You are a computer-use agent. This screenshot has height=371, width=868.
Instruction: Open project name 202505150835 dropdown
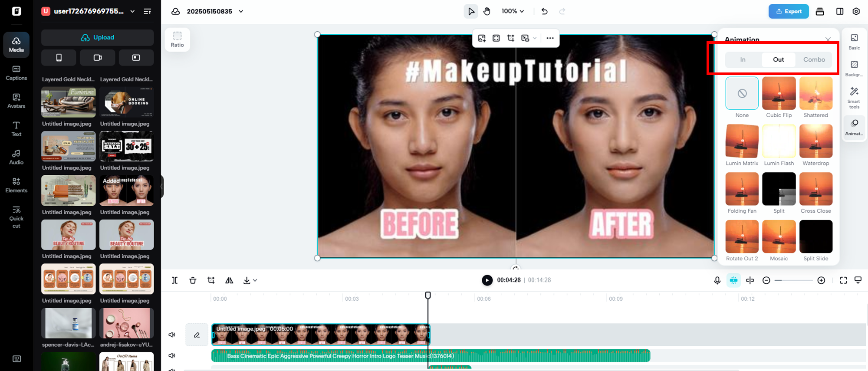[241, 11]
